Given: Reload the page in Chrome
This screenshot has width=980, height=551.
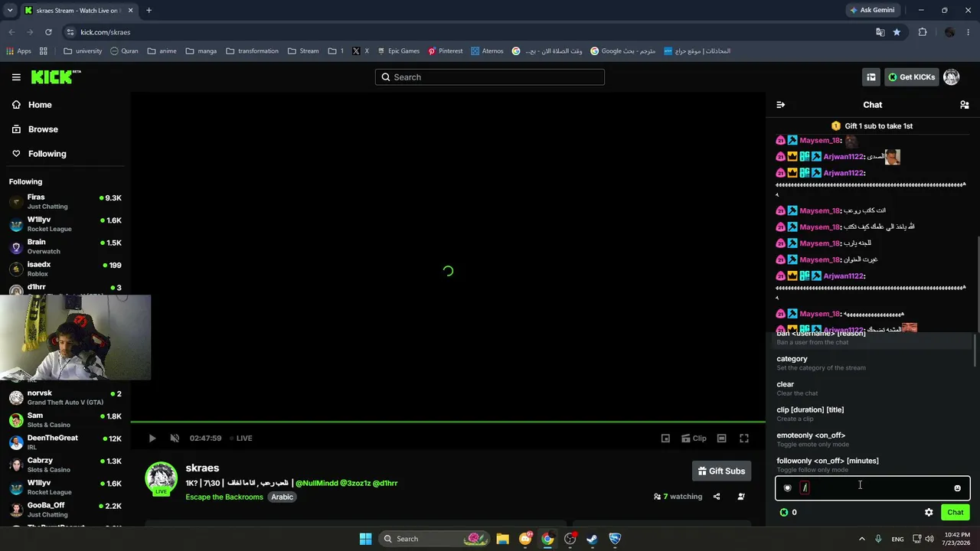Looking at the screenshot, I should tap(48, 32).
